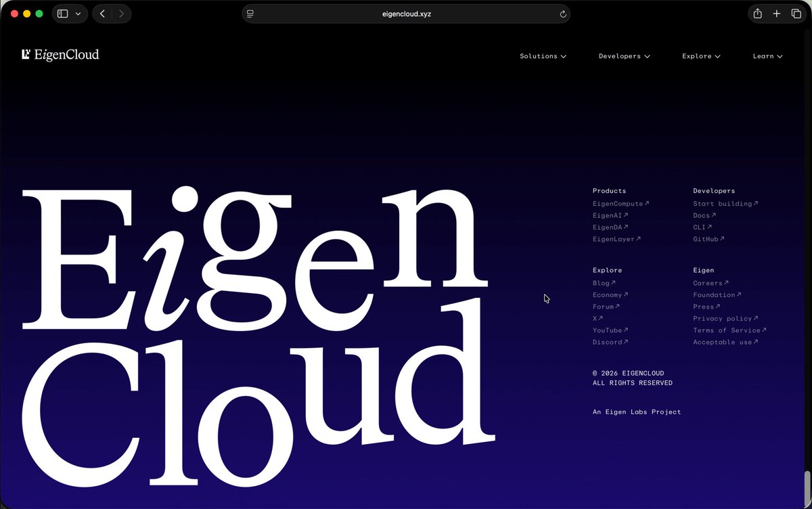Open the GitHub link
Viewport: 812px width, 509px height.
point(708,239)
